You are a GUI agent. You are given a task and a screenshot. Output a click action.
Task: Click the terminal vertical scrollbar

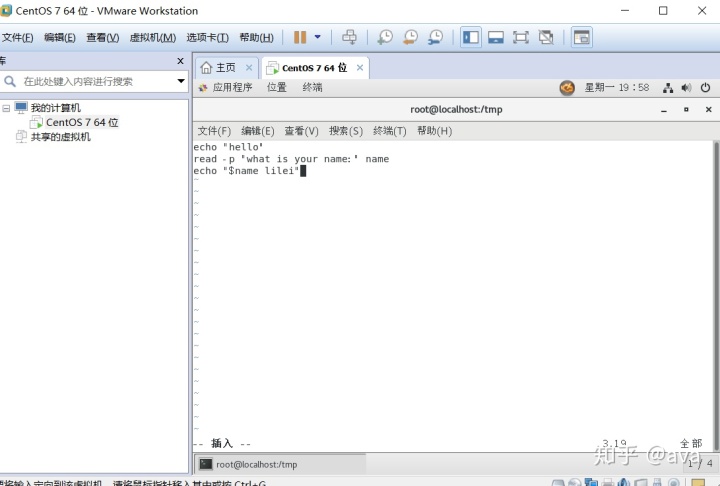[x=716, y=296]
